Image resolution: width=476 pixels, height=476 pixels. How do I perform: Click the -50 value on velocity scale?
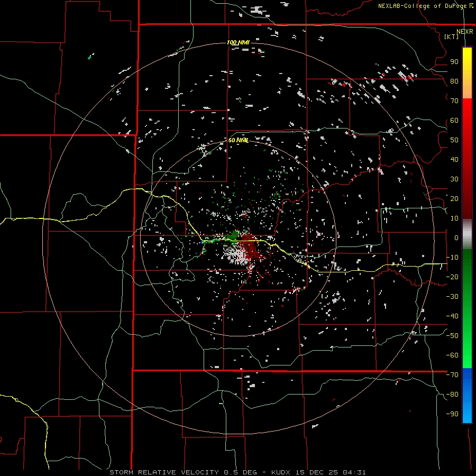(452, 336)
